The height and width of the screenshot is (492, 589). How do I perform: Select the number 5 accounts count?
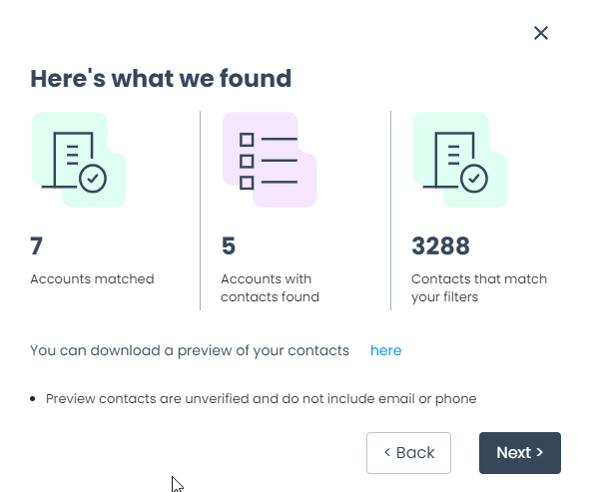[x=228, y=246]
